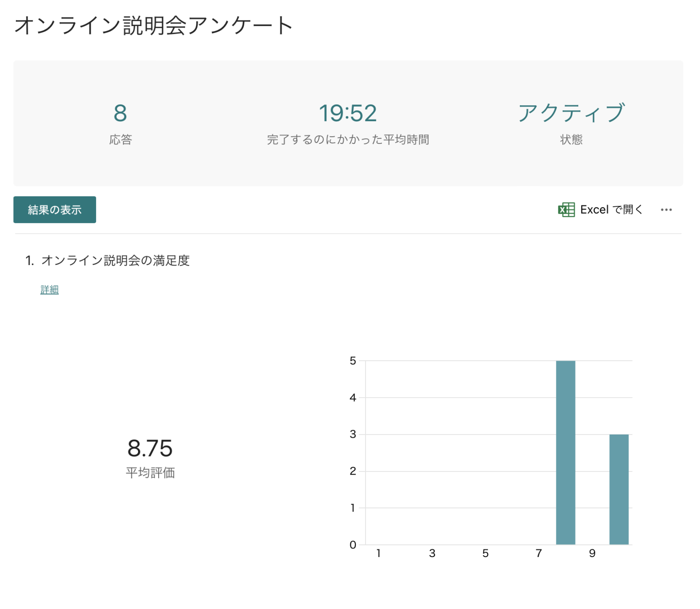700x609 pixels.
Task: Click the 結果の表示 button
Action: (55, 210)
